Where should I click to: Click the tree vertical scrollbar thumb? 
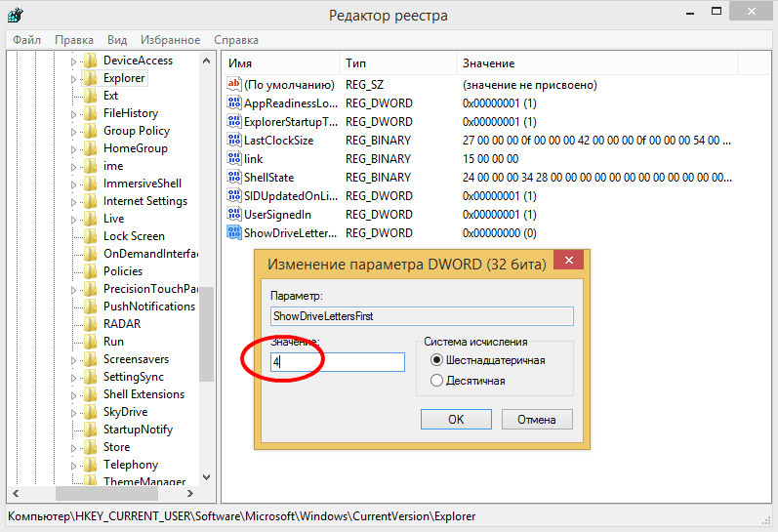[x=206, y=334]
